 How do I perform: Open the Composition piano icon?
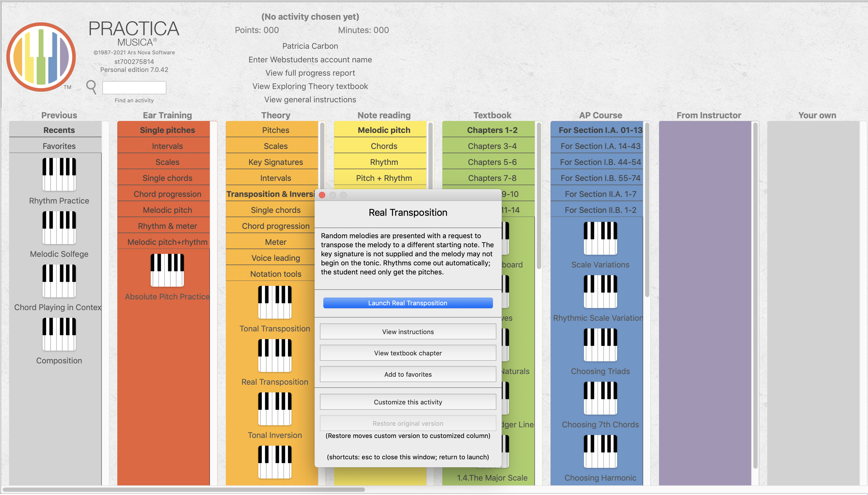click(x=59, y=334)
